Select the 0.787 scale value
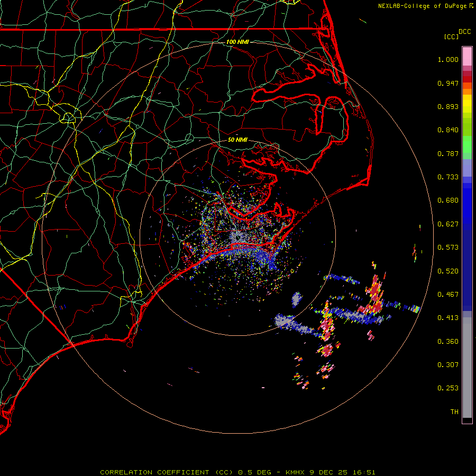Viewport: 476px width, 476px height. 448,153
